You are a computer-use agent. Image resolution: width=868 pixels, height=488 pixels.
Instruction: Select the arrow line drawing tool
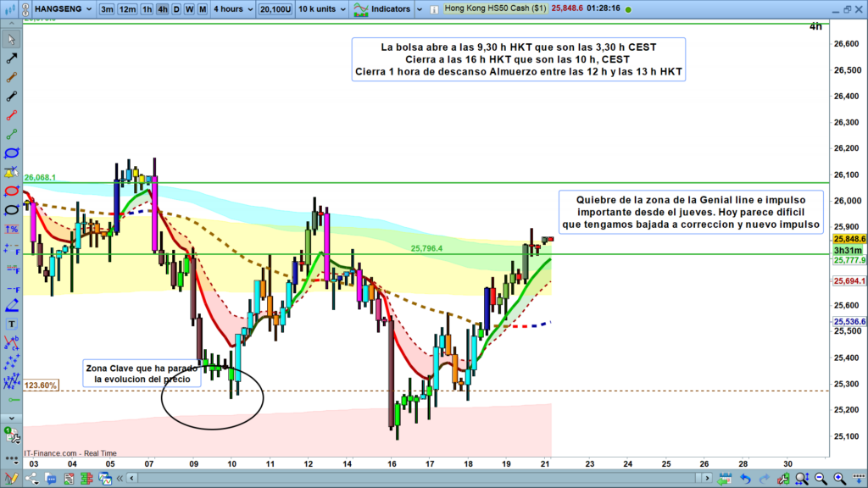(x=12, y=59)
